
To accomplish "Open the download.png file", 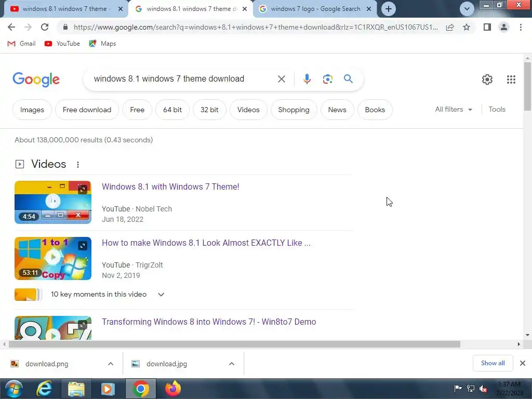I will [x=46, y=364].
